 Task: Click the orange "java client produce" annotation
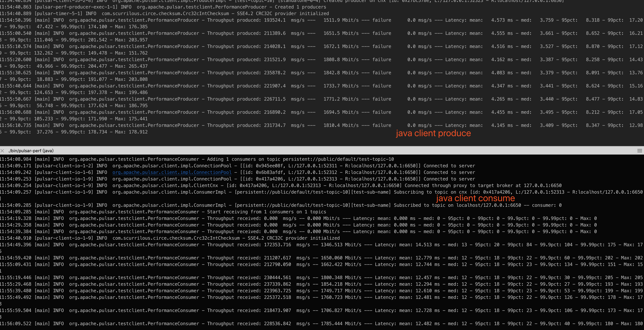point(433,133)
